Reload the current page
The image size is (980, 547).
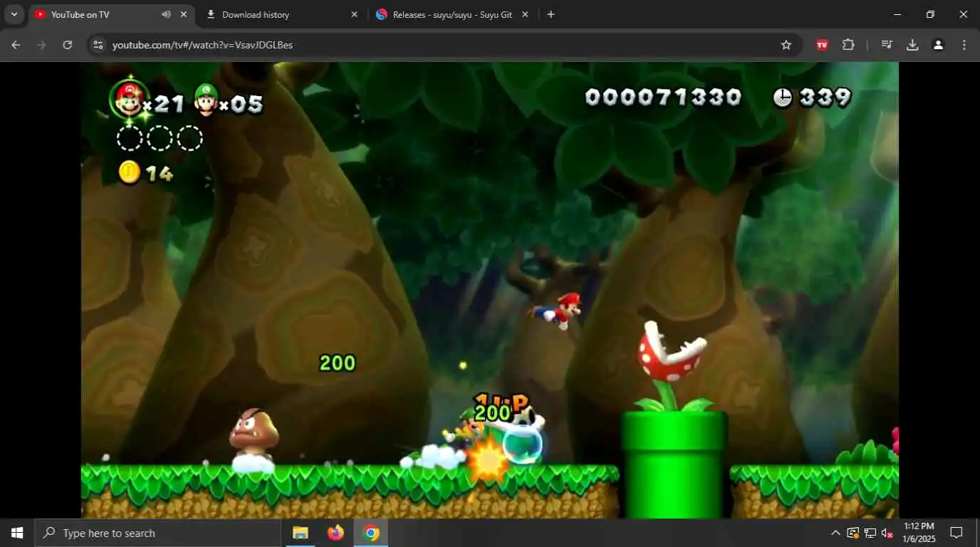point(68,45)
